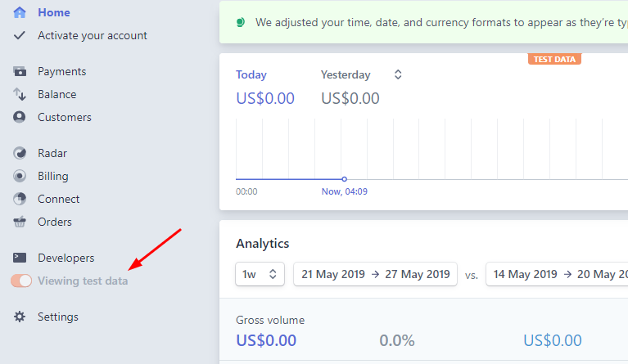Image resolution: width=628 pixels, height=364 pixels.
Task: Click the Gross volume US$0.00 value
Action: point(266,340)
